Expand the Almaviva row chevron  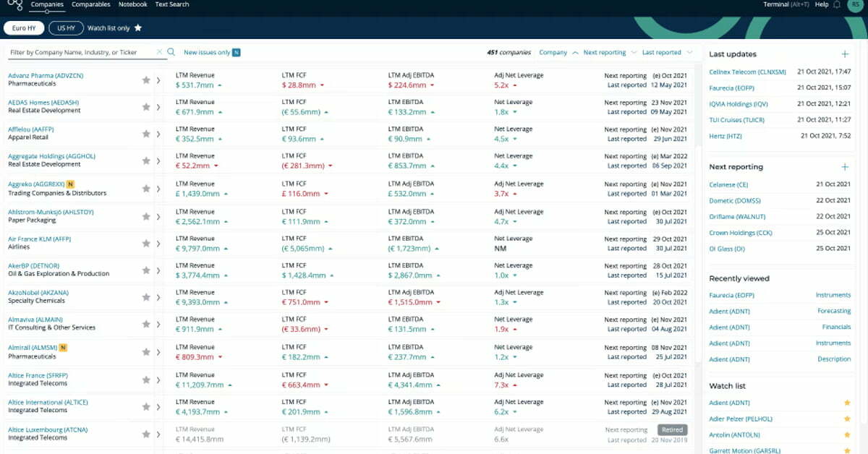(x=158, y=324)
